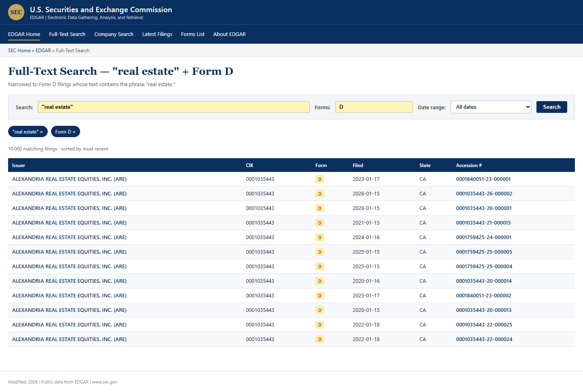Open the Date range dropdown
The height and width of the screenshot is (392, 583).
(491, 107)
